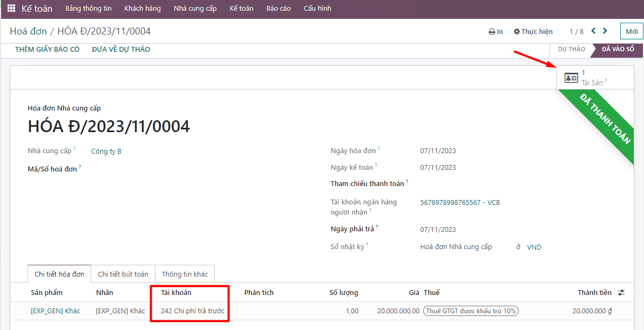644x330 pixels.
Task: Click the Hoá đơn Nhà cung cấp journal value
Action: coord(456,247)
